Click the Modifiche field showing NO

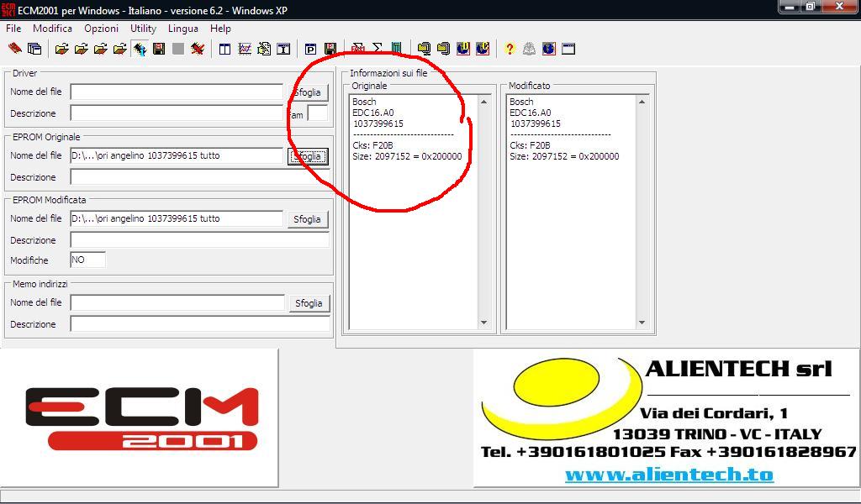pyautogui.click(x=87, y=260)
